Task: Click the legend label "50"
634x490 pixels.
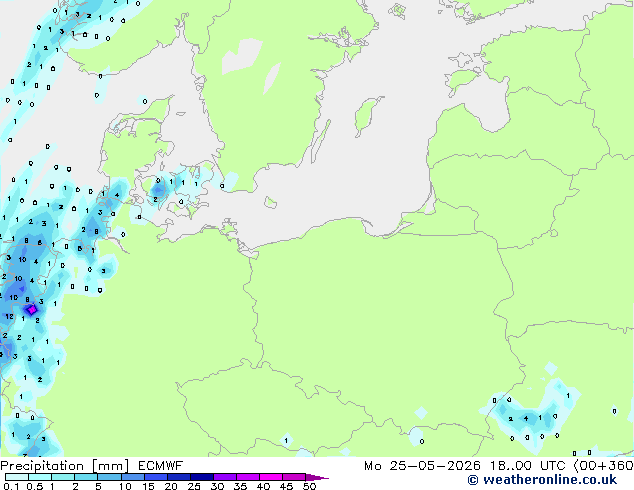Action: point(309,486)
